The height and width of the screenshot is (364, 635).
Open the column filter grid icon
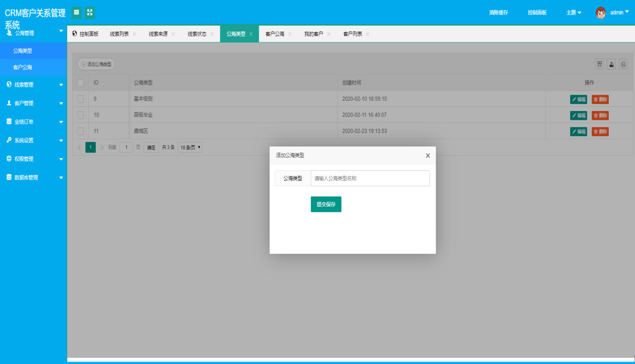pos(600,64)
